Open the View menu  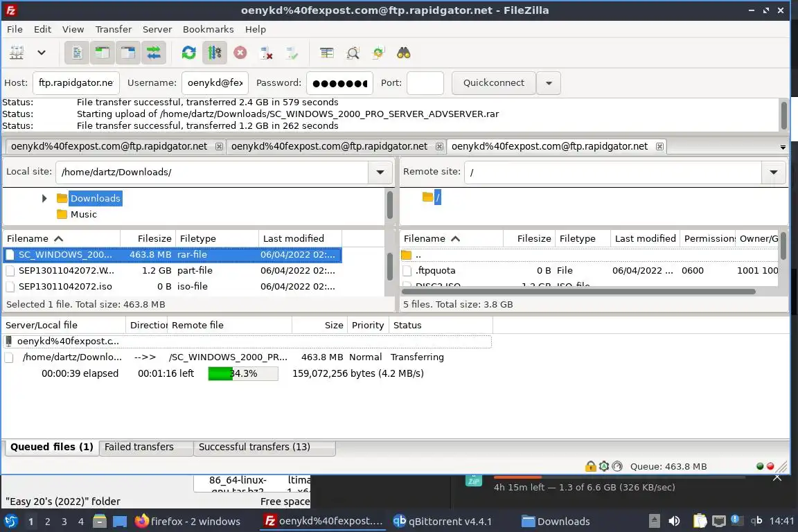tap(73, 30)
